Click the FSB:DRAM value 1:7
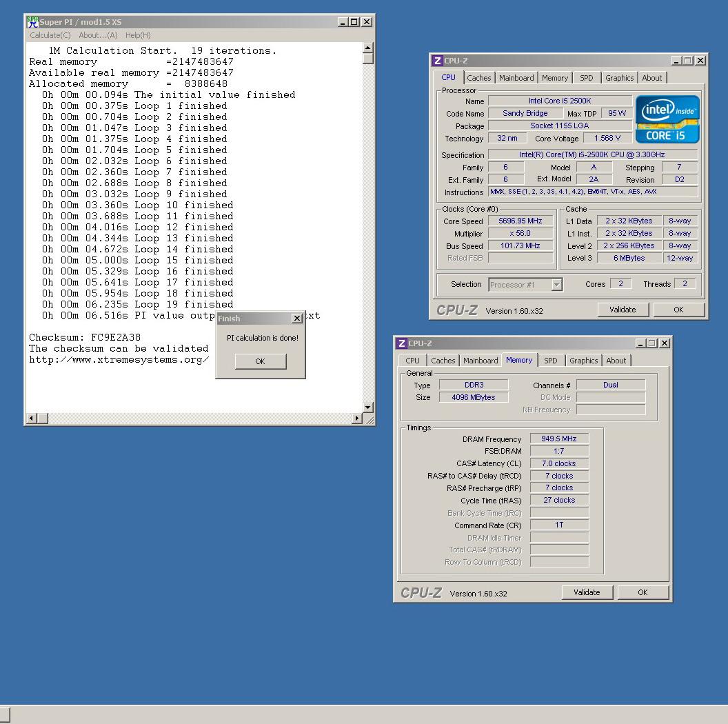Screen dimensions: 728x724 coord(559,451)
